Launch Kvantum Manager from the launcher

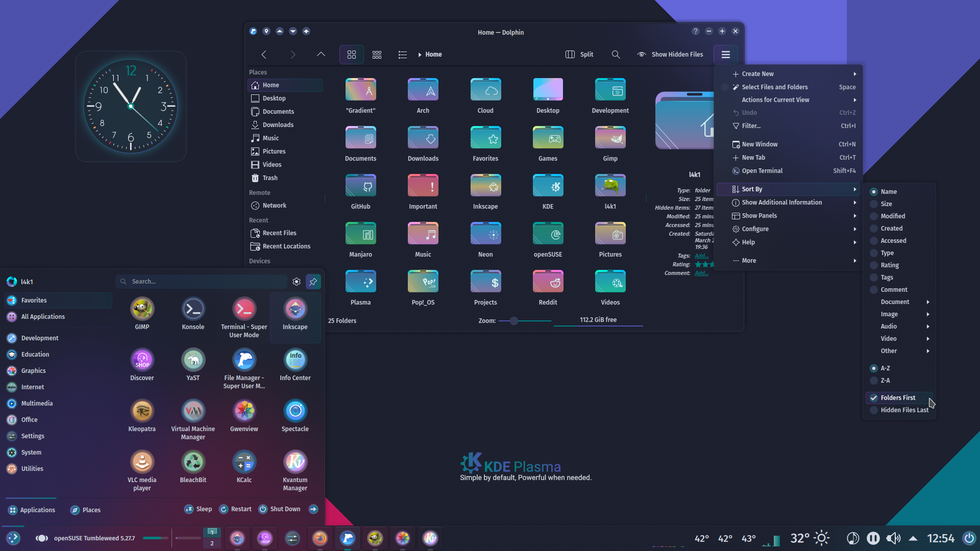coord(295,470)
